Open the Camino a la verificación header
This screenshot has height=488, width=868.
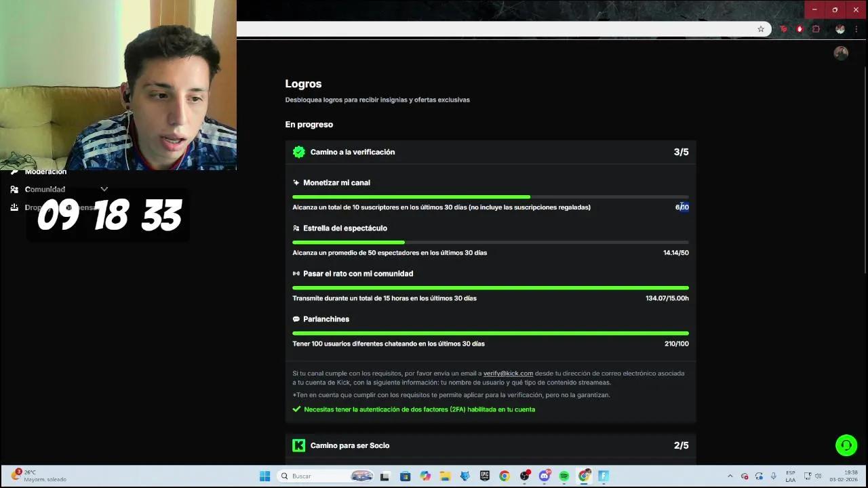point(490,152)
